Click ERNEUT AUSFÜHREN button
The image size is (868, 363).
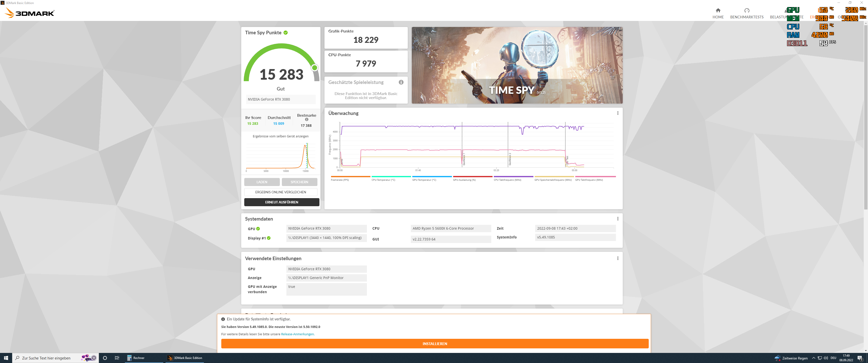(281, 202)
